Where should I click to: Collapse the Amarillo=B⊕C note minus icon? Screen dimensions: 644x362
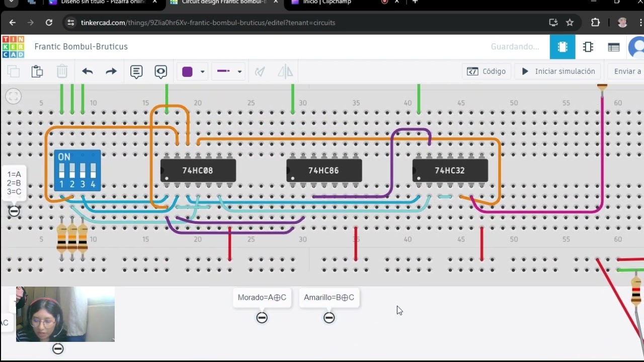pyautogui.click(x=329, y=318)
